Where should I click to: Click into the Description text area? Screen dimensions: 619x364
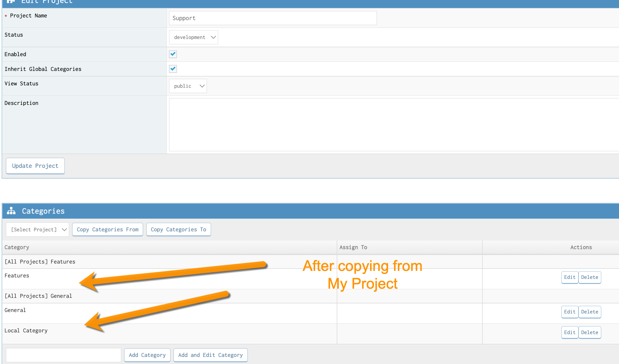point(393,124)
